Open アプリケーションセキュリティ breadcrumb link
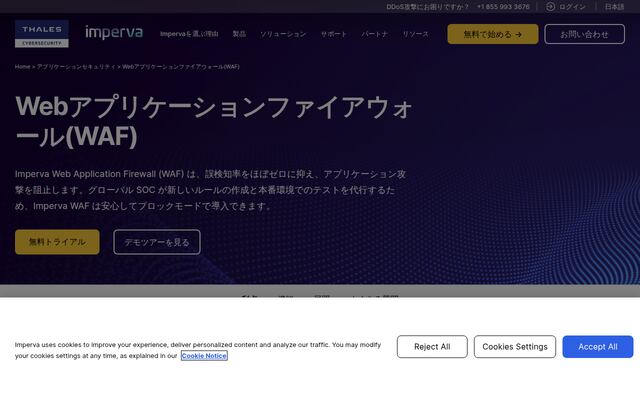Screen dimensions: 640x400 (76, 67)
